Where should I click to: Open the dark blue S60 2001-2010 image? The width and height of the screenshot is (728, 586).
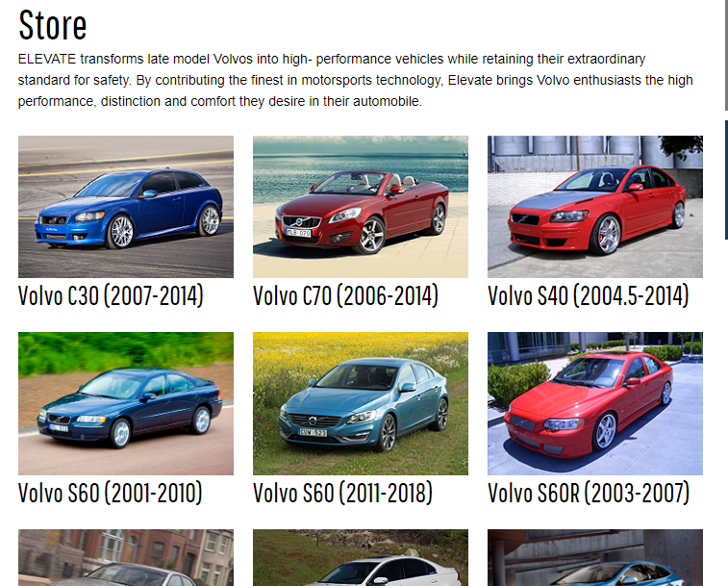coord(126,403)
